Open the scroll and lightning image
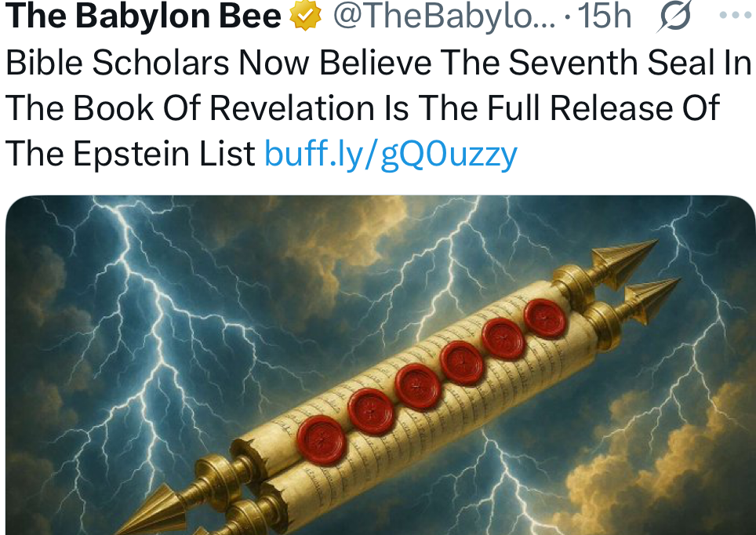756x535 pixels. tap(380, 366)
